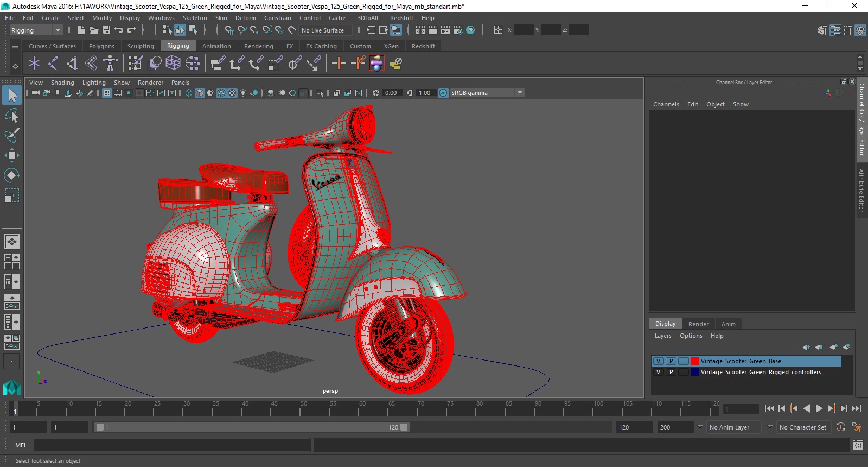Toggle playback P of Rigged_controllers layer
Image resolution: width=868 pixels, height=467 pixels.
pyautogui.click(x=671, y=372)
